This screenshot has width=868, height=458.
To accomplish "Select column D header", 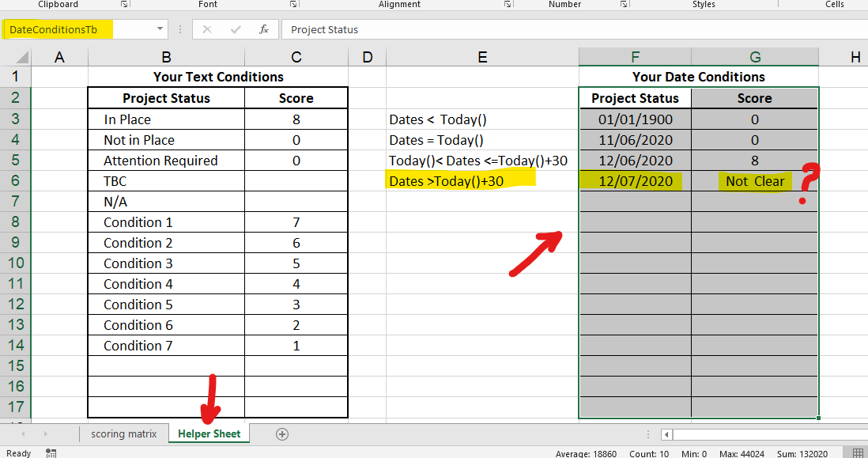I will click(367, 57).
